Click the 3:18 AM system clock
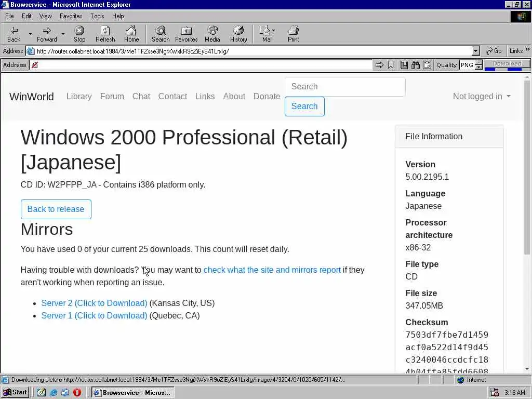This screenshot has width=532, height=399. pyautogui.click(x=515, y=393)
